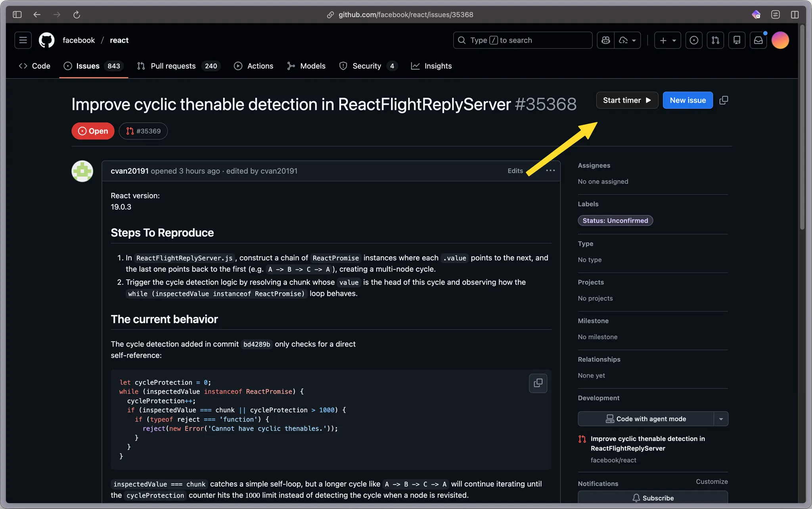Image resolution: width=812 pixels, height=509 pixels.
Task: Open the global issues icon in header
Action: pyautogui.click(x=694, y=40)
